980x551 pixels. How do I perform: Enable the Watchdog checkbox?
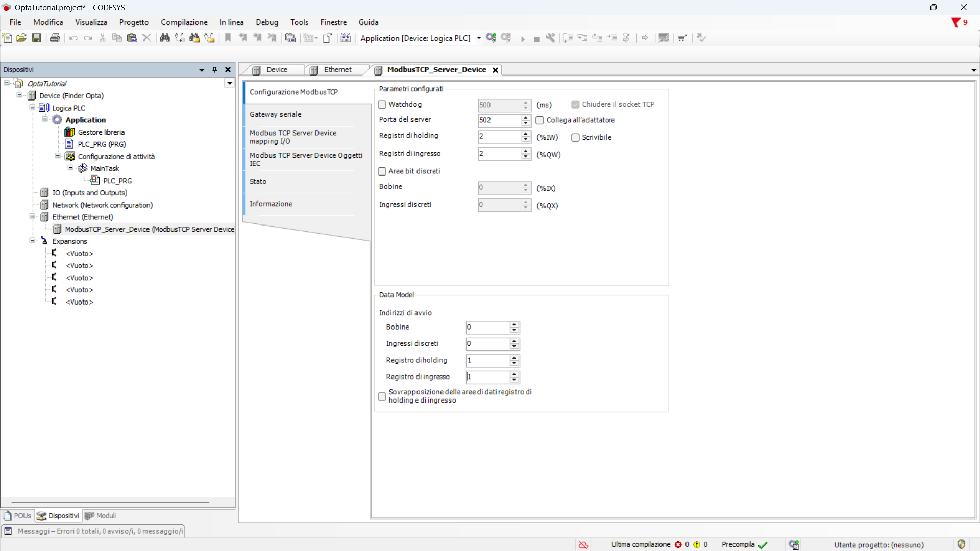click(x=382, y=105)
